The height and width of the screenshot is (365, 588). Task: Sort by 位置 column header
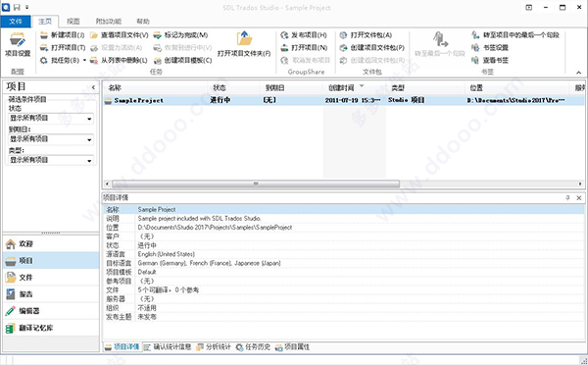[517, 88]
